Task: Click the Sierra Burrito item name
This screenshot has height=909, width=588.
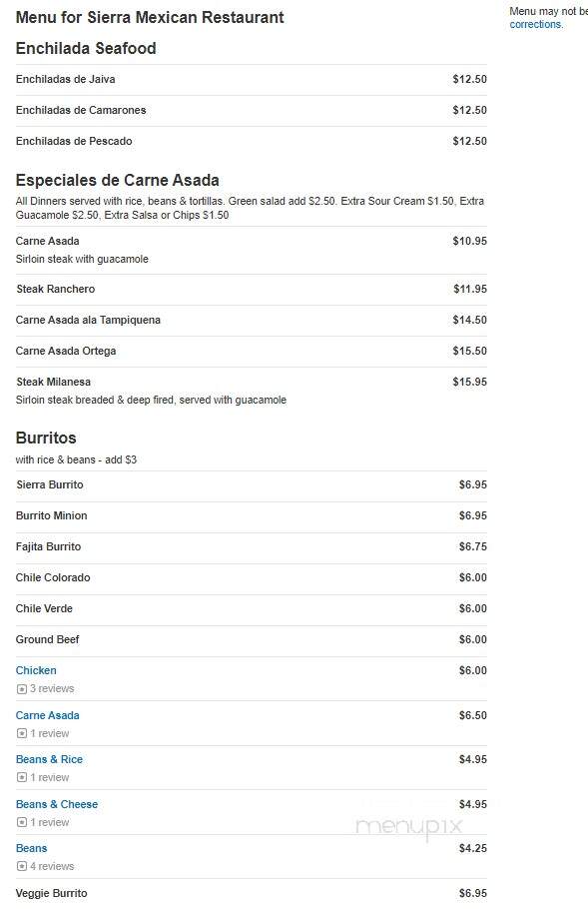Action: 50,485
